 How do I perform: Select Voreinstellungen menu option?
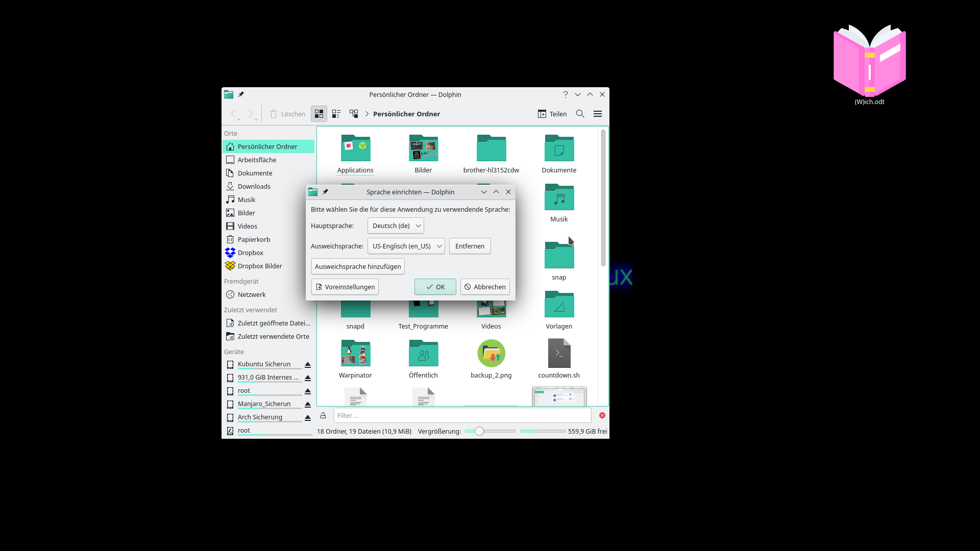tap(345, 287)
